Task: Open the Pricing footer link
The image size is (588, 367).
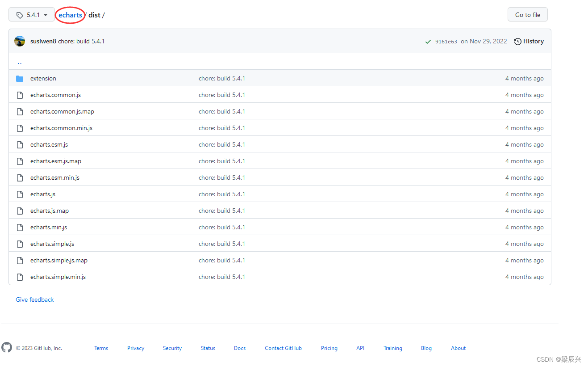Action: [x=329, y=348]
